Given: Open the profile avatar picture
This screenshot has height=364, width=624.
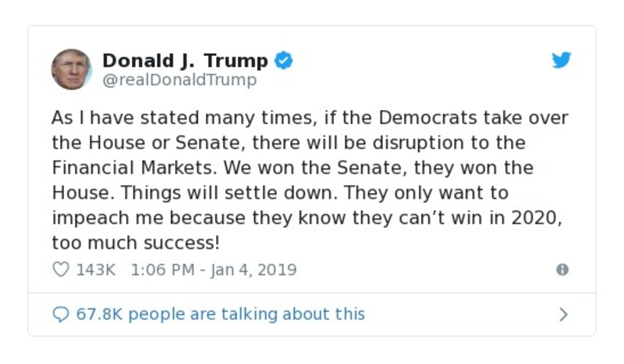Looking at the screenshot, I should pyautogui.click(x=71, y=69).
